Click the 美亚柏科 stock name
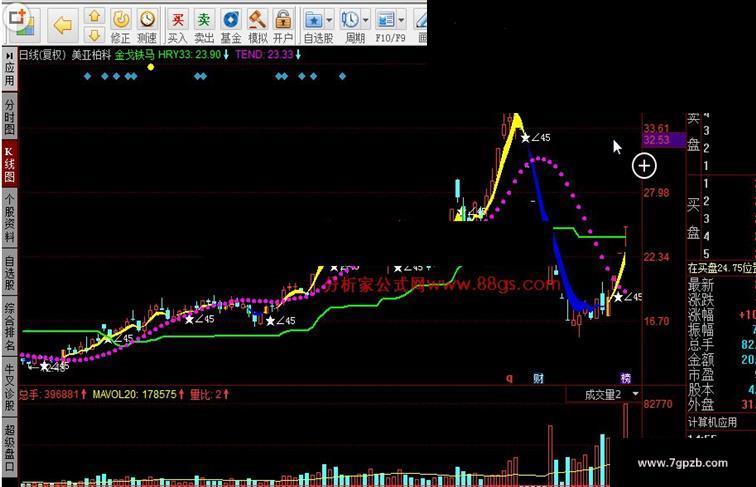The image size is (756, 487). click(x=91, y=54)
